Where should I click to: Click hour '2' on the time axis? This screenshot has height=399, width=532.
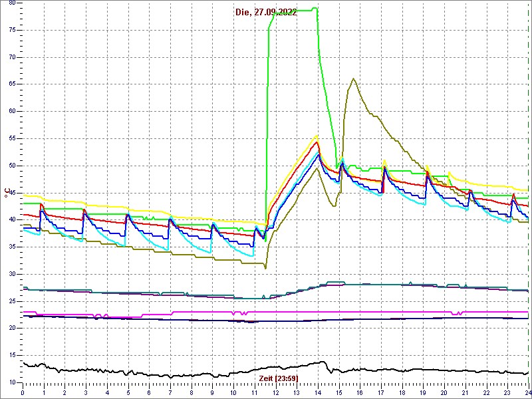[x=65, y=393]
